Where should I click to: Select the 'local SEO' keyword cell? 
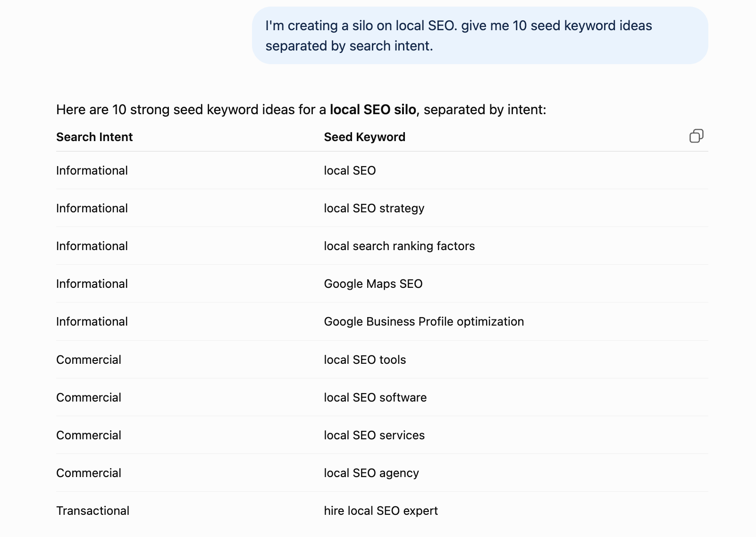pos(350,170)
